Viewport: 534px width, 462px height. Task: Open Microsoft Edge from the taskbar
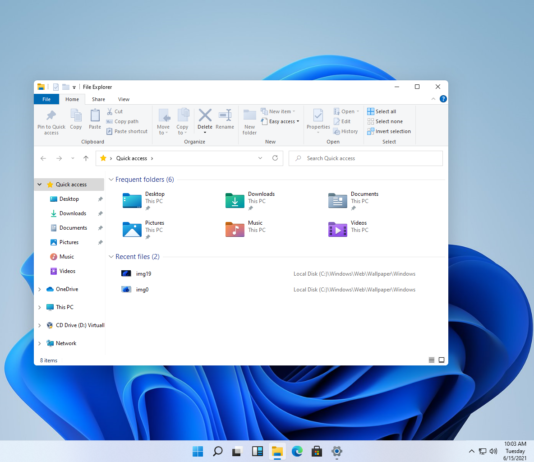coord(297,451)
